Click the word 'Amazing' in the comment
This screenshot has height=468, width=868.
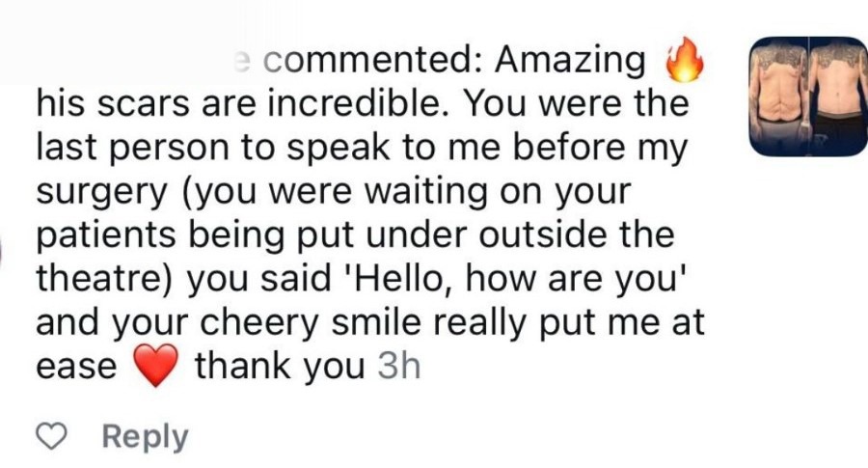point(571,61)
